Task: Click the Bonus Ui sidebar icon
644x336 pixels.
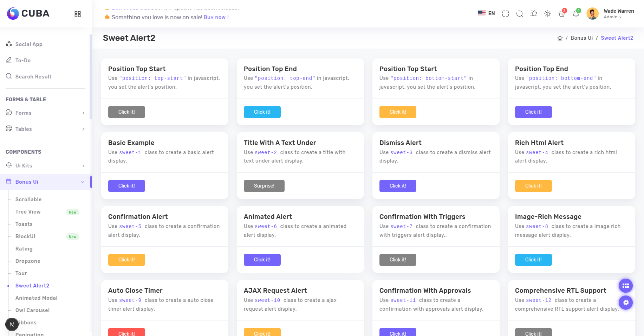Action: point(9,182)
